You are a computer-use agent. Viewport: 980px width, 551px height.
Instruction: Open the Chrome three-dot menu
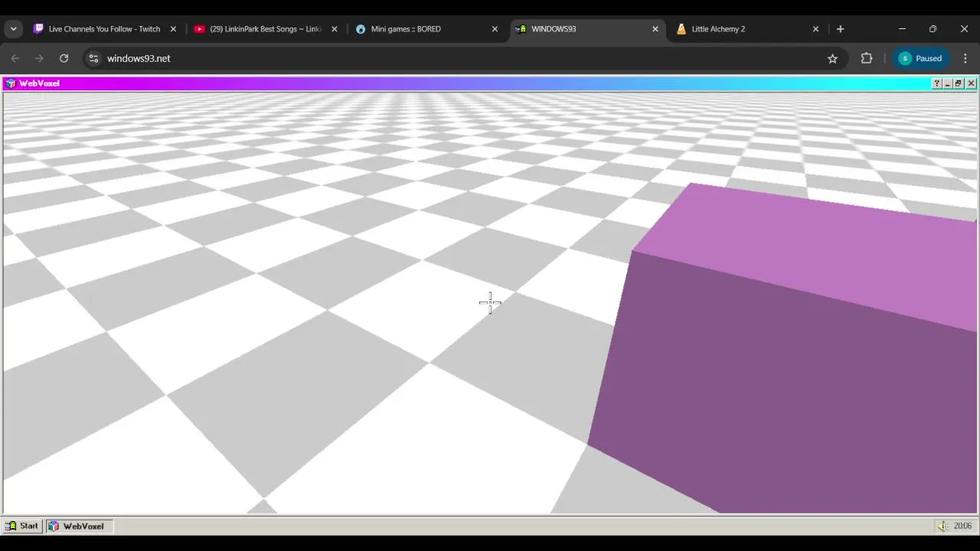[x=965, y=58]
